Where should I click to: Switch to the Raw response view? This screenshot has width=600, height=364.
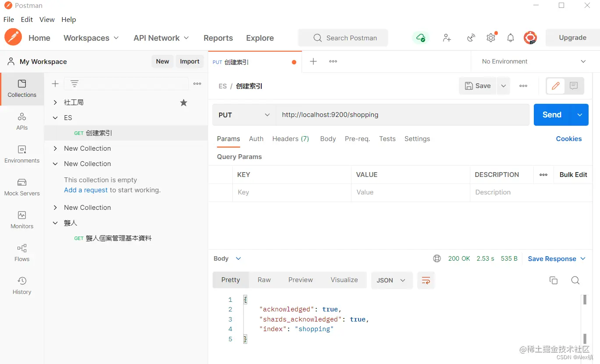(264, 280)
